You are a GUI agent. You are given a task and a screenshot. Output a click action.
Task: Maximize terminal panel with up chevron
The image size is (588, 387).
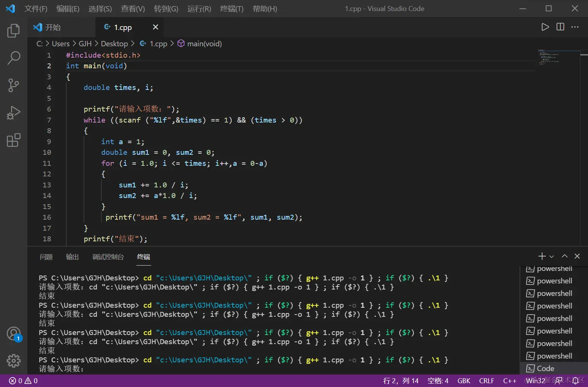click(x=565, y=256)
